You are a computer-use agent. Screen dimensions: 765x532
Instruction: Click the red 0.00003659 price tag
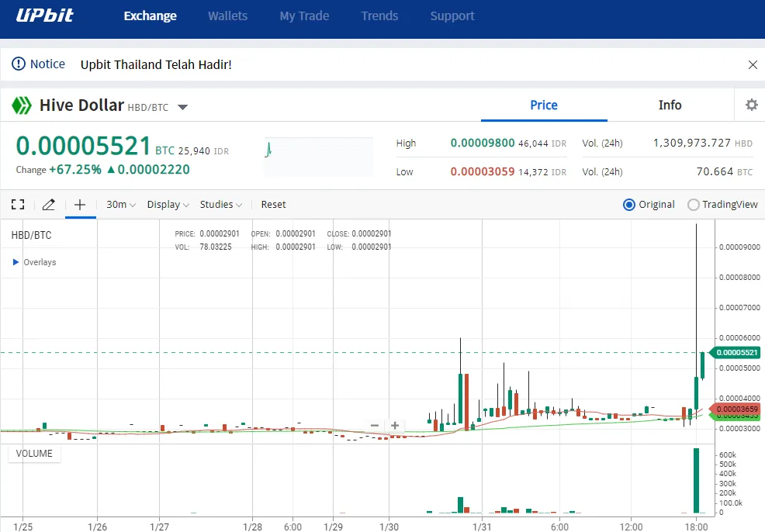735,409
